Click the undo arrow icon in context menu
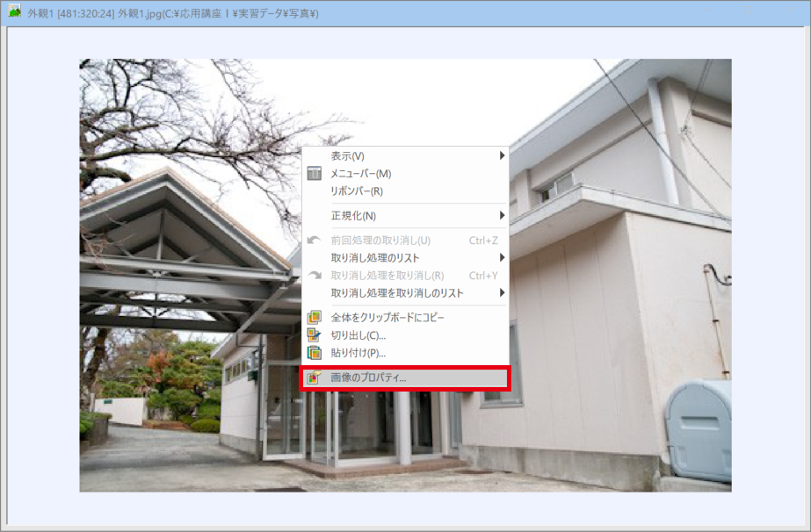Image resolution: width=811 pixels, height=532 pixels. [x=314, y=241]
